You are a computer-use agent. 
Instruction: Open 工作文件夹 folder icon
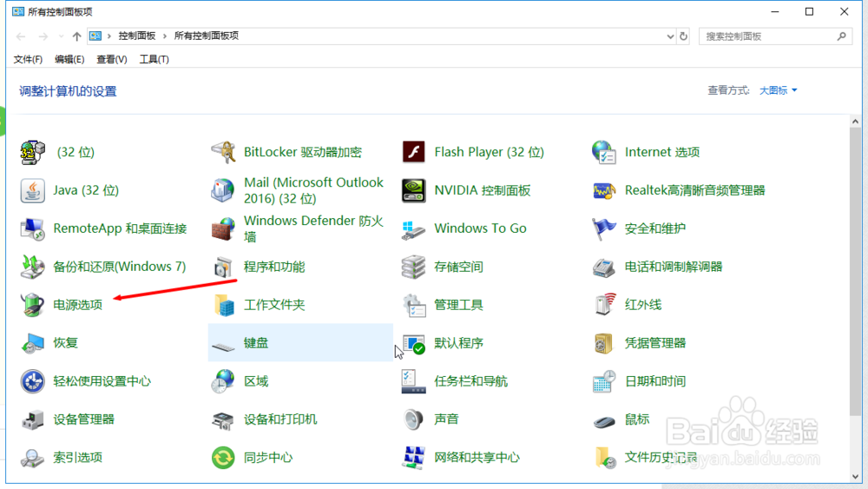click(x=223, y=305)
